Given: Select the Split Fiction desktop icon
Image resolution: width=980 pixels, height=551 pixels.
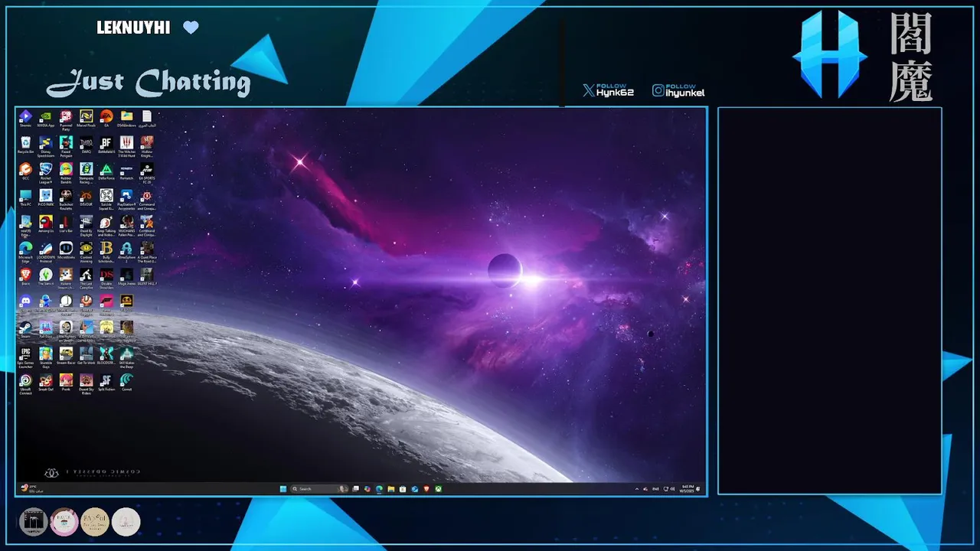Looking at the screenshot, I should click(106, 382).
